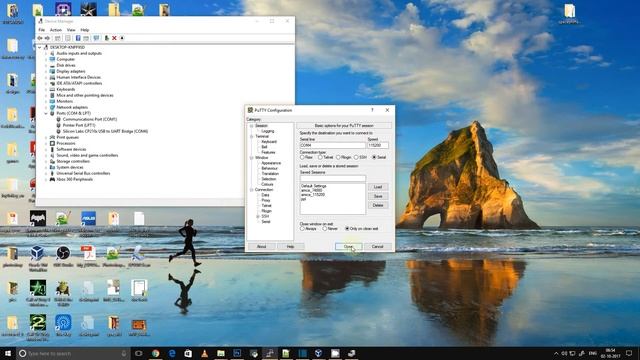The width and height of the screenshot is (640, 360).
Task: Open PDF document desktop shortcut
Action: pos(88,253)
